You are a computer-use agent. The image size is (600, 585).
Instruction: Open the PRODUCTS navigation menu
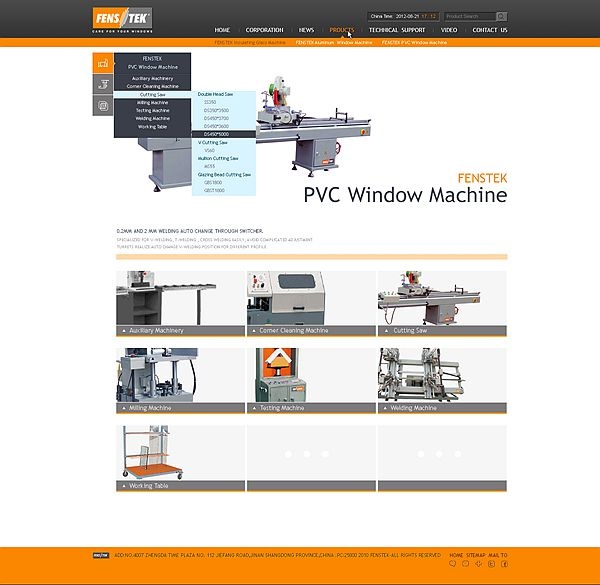341,30
